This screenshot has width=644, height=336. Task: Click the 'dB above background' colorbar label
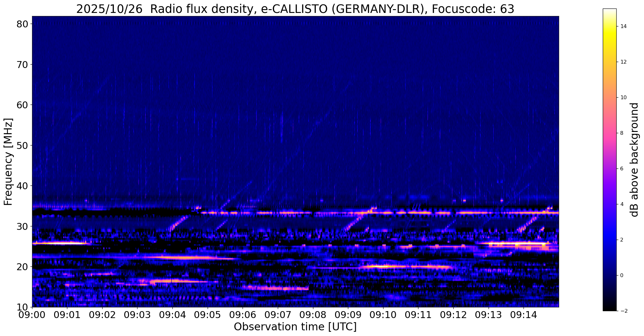[x=635, y=160]
